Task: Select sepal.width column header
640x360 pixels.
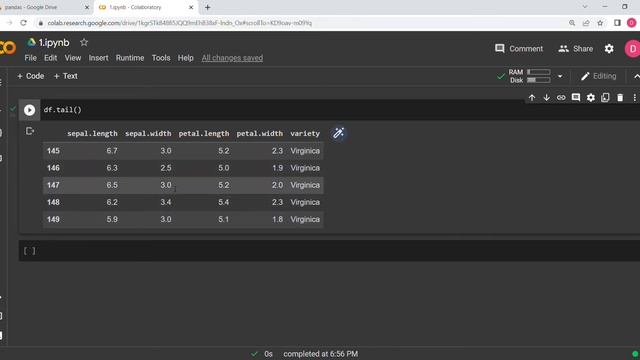Action: 148,133
